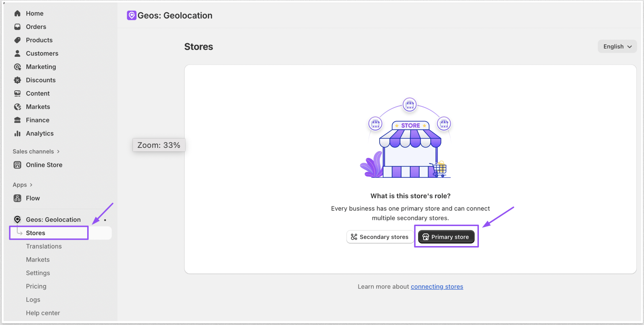The height and width of the screenshot is (325, 644).
Task: Open Orders via its inbox icon
Action: click(17, 27)
